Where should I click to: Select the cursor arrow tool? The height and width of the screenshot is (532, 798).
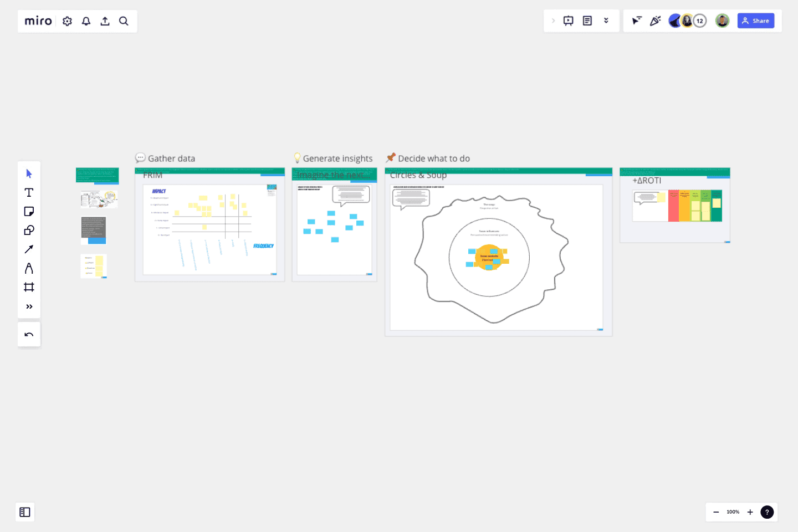[x=29, y=174]
